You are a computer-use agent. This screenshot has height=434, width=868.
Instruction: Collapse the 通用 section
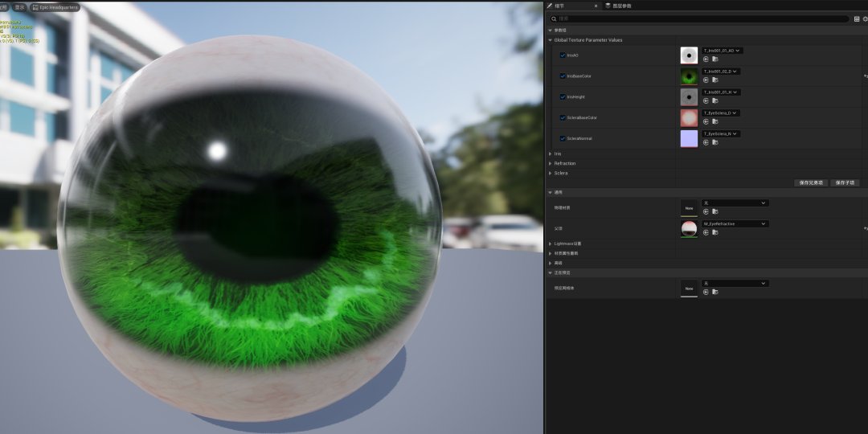point(551,193)
